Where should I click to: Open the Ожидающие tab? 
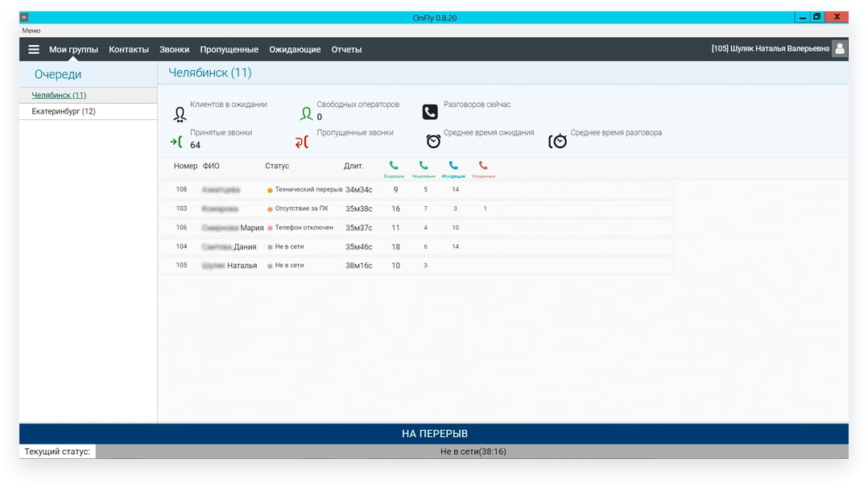click(x=295, y=49)
